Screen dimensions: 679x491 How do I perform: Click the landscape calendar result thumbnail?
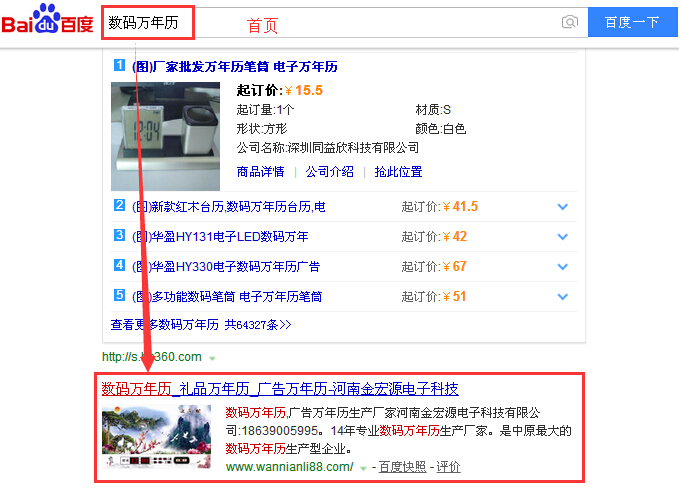(x=156, y=436)
